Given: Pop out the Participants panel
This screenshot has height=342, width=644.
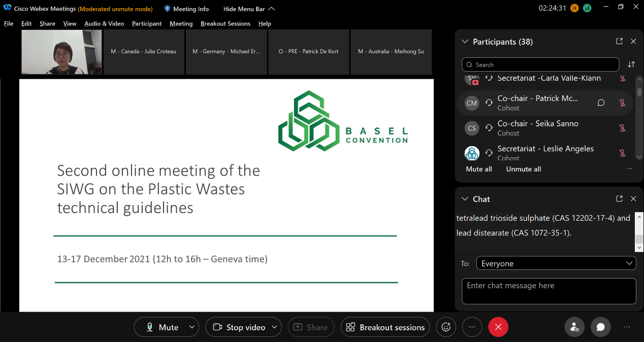Looking at the screenshot, I should pyautogui.click(x=619, y=42).
